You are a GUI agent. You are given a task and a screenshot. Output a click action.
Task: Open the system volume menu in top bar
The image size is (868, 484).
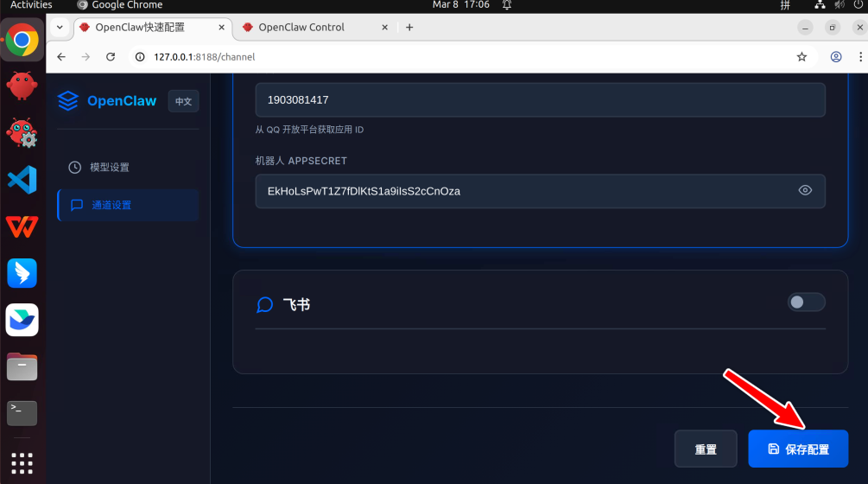pos(837,5)
